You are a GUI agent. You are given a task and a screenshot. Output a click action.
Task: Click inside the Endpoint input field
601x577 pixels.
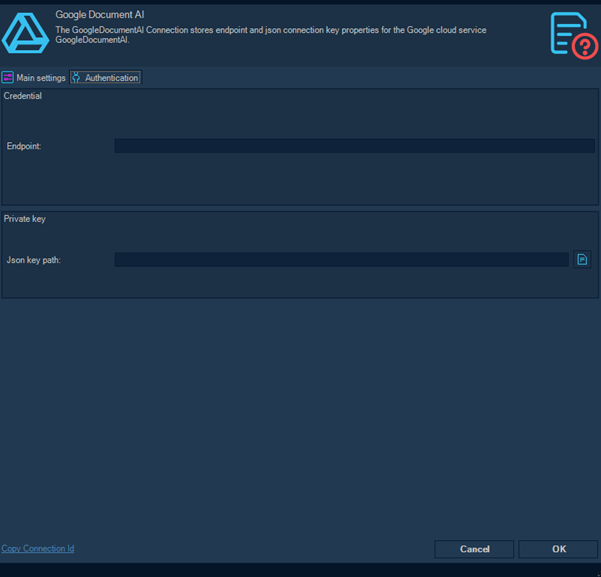point(354,146)
